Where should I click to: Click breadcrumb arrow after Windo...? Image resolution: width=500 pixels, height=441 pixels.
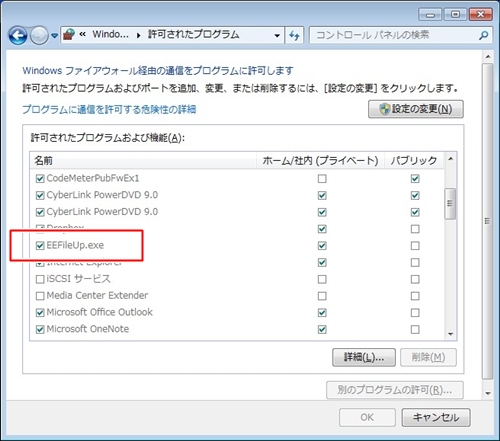click(x=138, y=35)
